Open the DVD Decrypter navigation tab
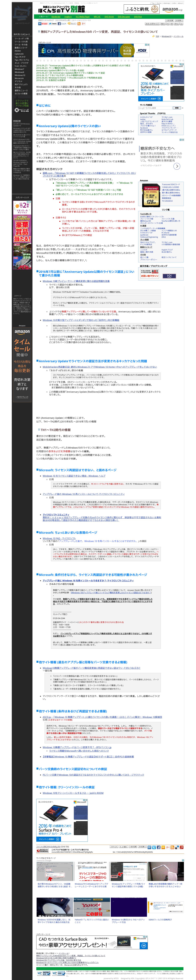 coord(124,17)
